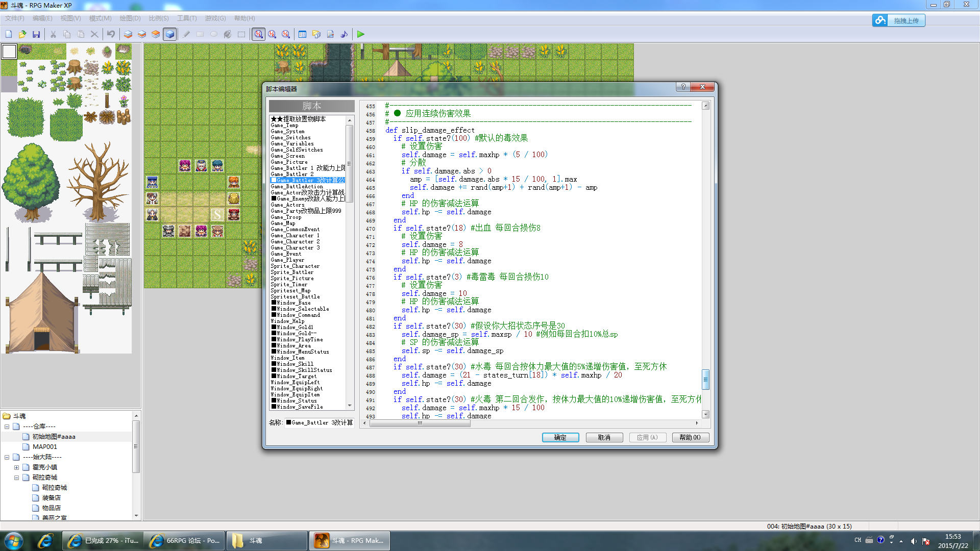The width and height of the screenshot is (980, 551).
Task: Select the Events layer cube icon
Action: (x=170, y=34)
